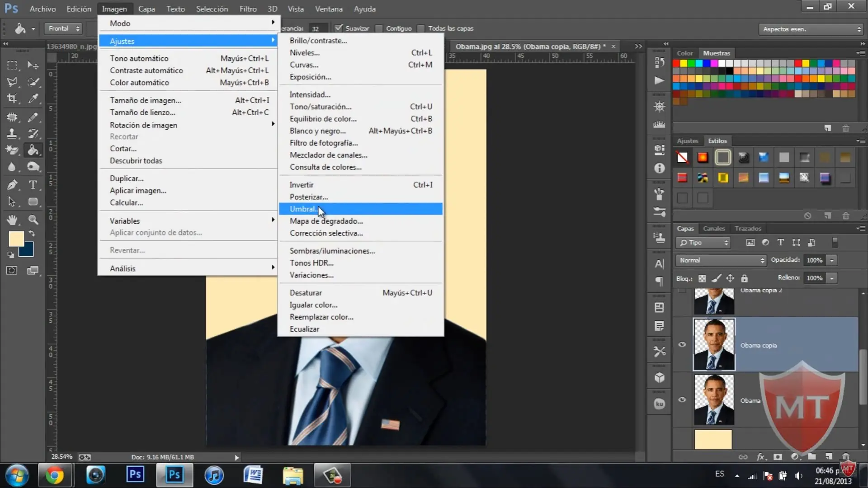Select the Blur tool

coord(12,167)
